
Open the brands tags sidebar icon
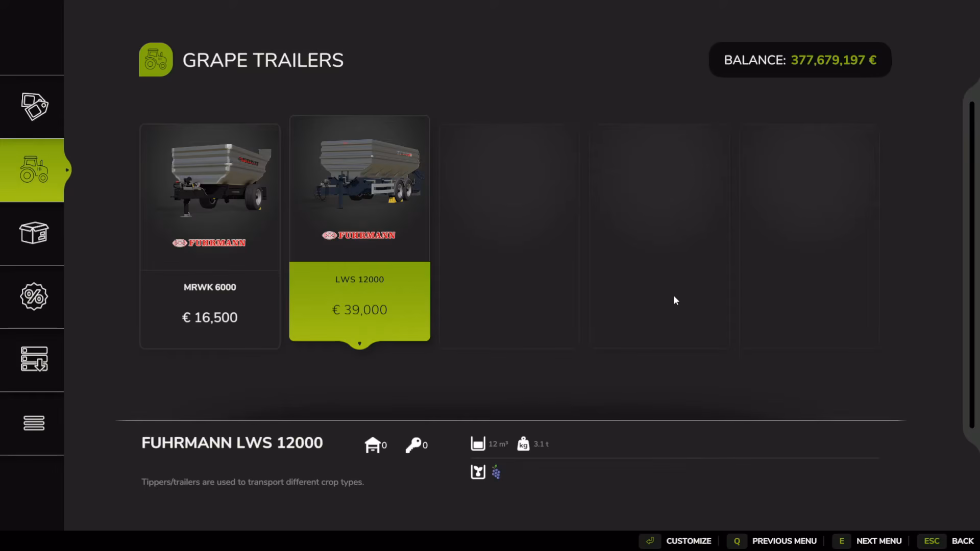pyautogui.click(x=34, y=107)
